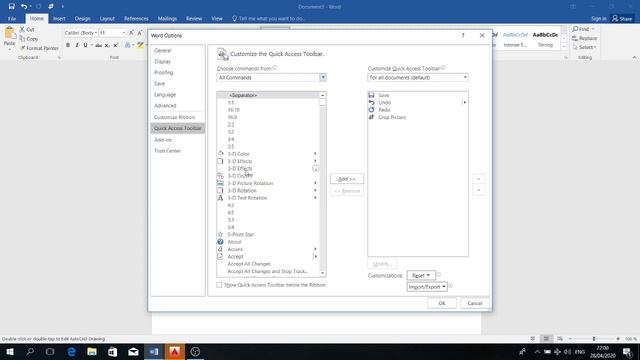Select Save in the toolbar list
Screen dimensions: 640x360
point(418,95)
